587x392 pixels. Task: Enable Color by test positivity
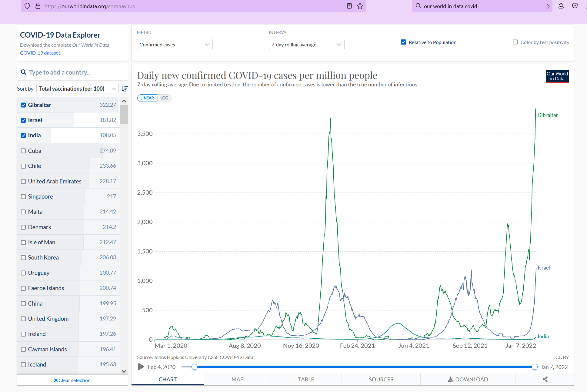click(515, 42)
